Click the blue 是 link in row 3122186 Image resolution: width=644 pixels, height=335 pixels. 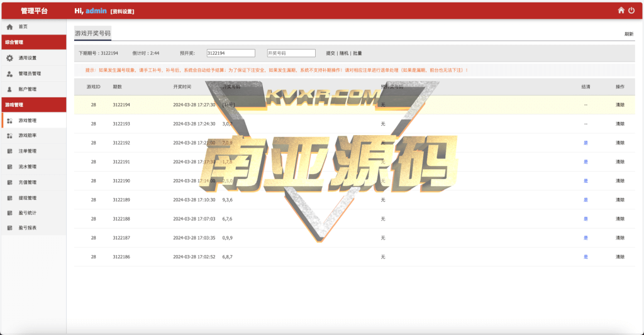click(x=586, y=257)
